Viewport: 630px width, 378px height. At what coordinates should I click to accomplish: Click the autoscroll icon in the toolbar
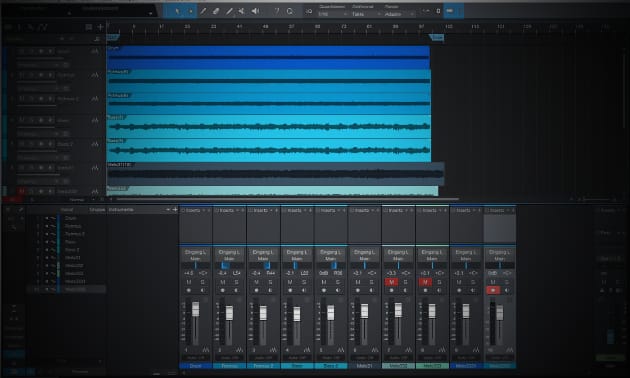tap(426, 11)
